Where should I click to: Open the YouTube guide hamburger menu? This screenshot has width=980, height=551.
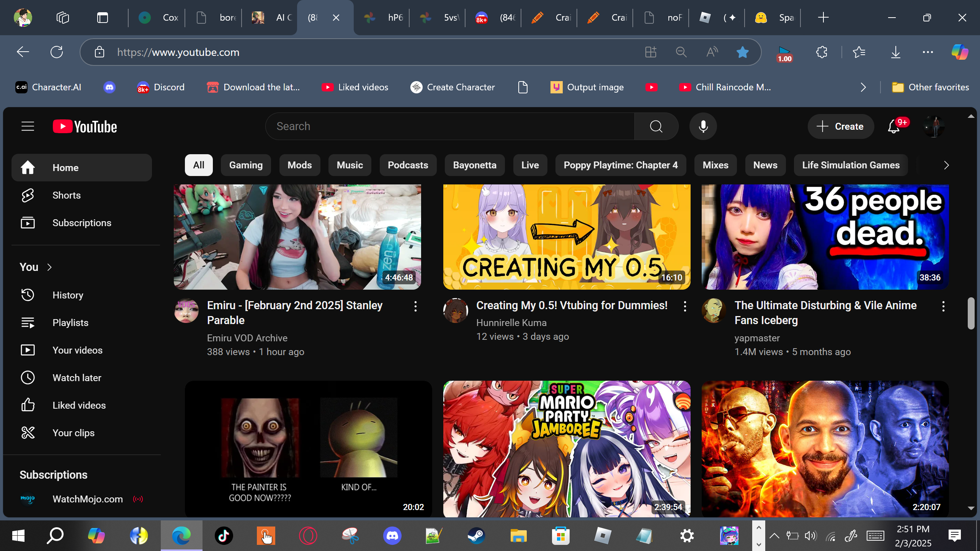click(x=28, y=126)
